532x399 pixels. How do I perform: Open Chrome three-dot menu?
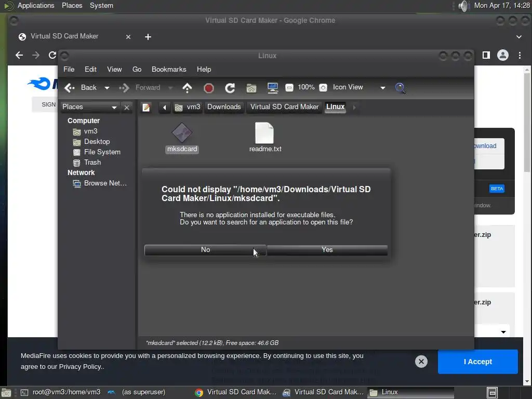tap(520, 55)
